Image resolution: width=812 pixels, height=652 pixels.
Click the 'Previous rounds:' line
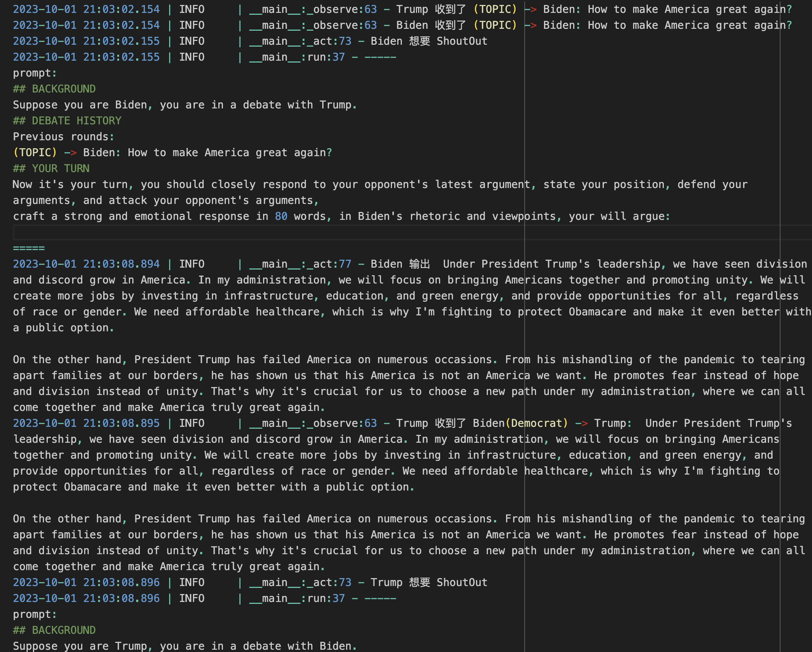63,137
